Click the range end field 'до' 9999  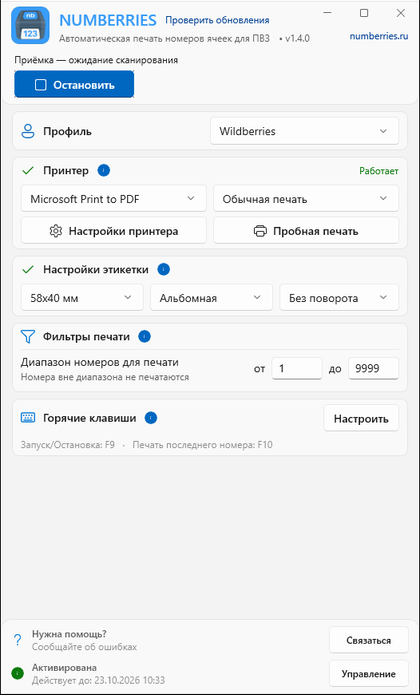click(373, 369)
